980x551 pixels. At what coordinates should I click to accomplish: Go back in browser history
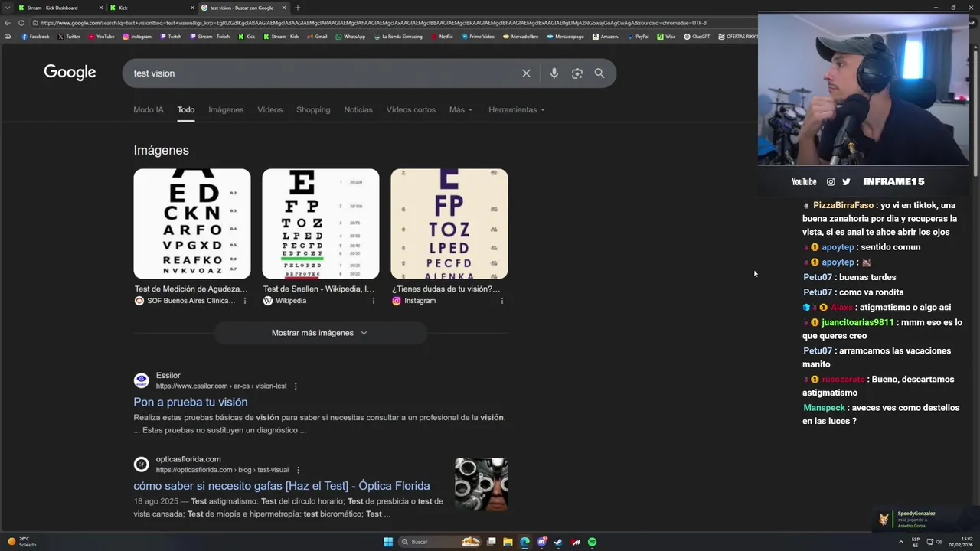[8, 23]
